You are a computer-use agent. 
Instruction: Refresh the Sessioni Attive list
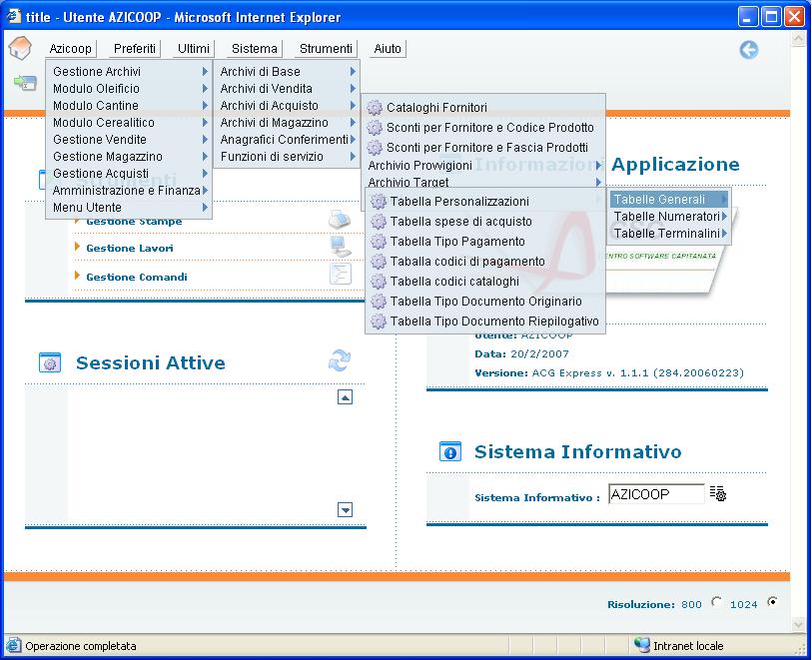340,360
